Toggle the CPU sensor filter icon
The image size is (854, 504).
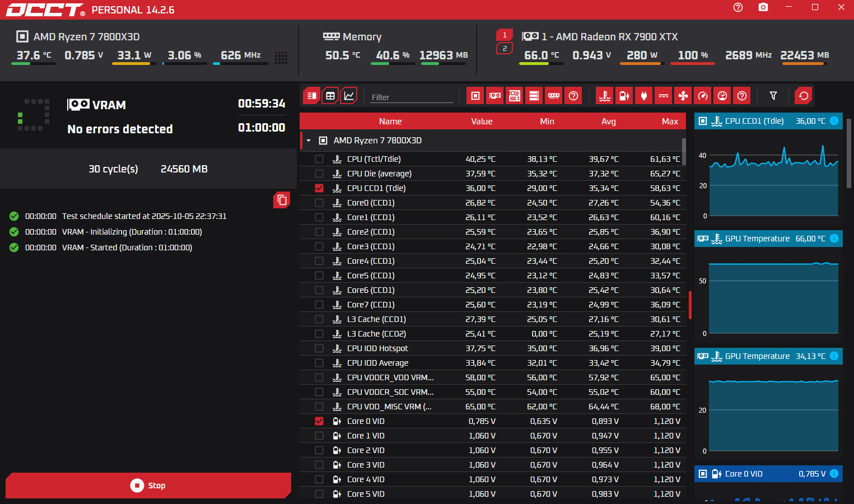(x=475, y=96)
